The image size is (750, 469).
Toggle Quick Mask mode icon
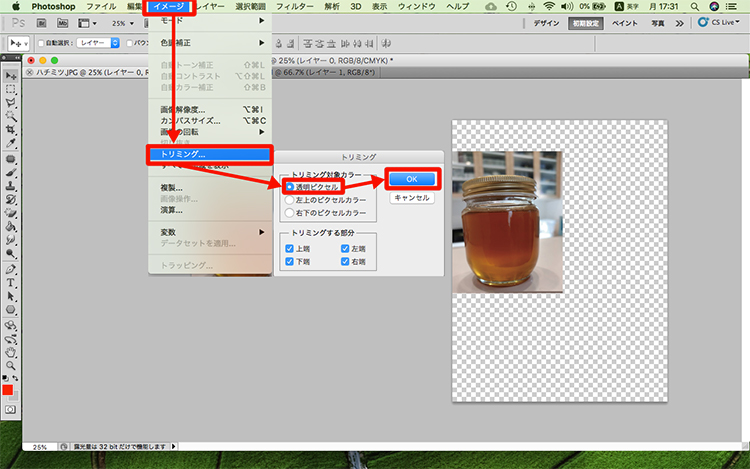point(11,410)
